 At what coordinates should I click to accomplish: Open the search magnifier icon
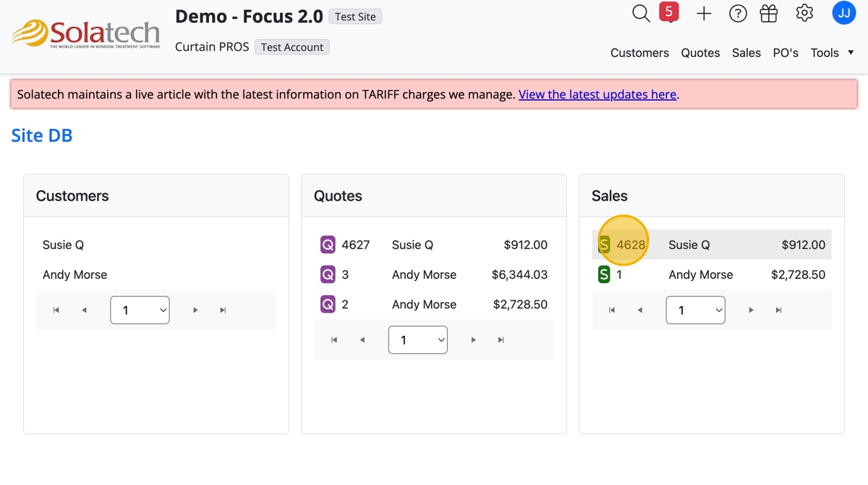pos(641,13)
